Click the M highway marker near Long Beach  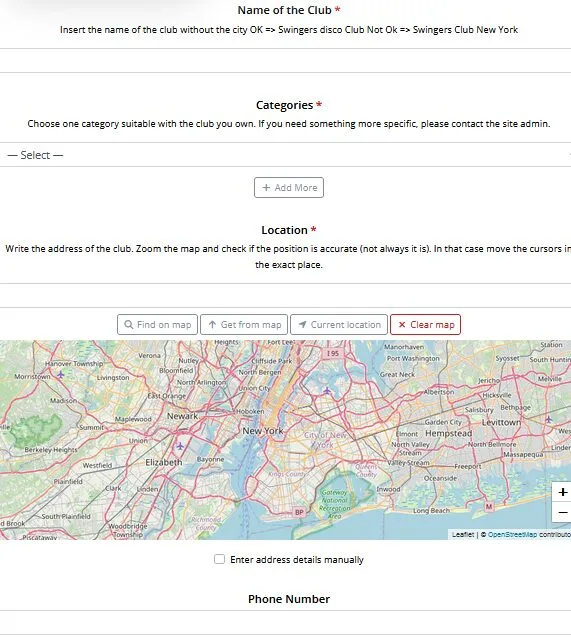pos(489,506)
